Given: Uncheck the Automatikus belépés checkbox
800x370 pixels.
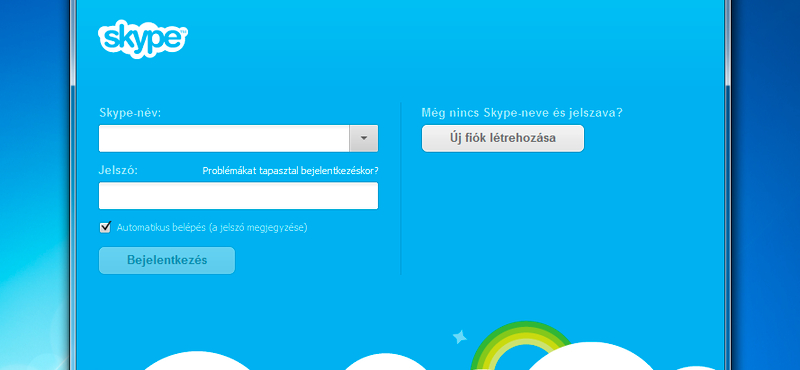Looking at the screenshot, I should (x=105, y=227).
